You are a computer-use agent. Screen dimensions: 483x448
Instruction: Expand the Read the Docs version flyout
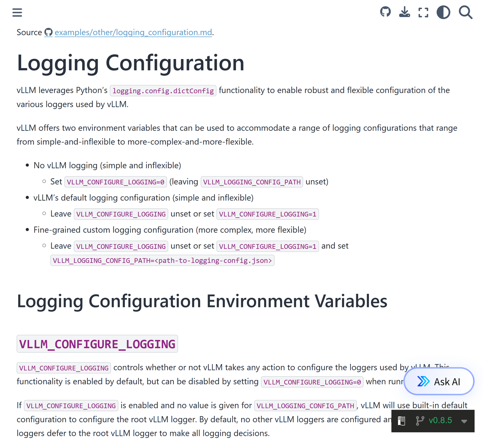click(x=433, y=420)
